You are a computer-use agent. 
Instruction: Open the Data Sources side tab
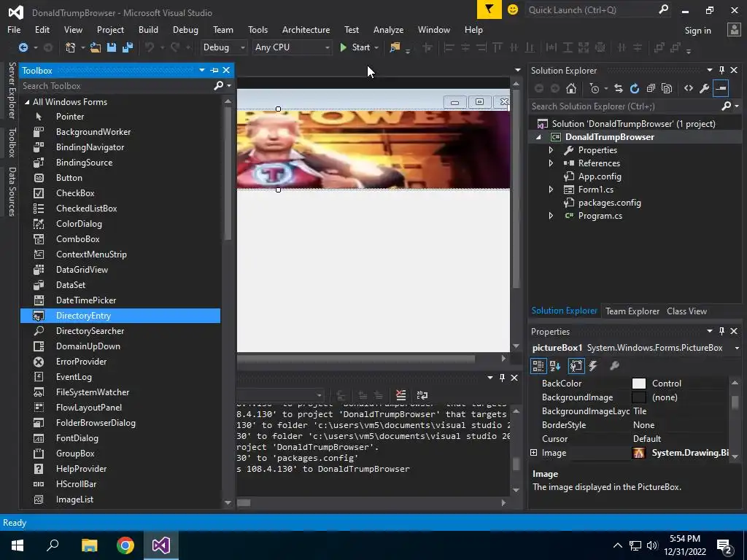(12, 192)
